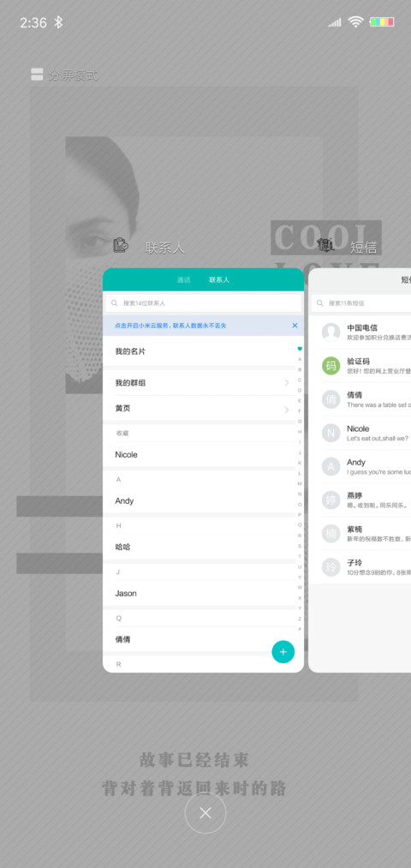
Task: Open the Contacts app icon above the card
Action: point(121,245)
